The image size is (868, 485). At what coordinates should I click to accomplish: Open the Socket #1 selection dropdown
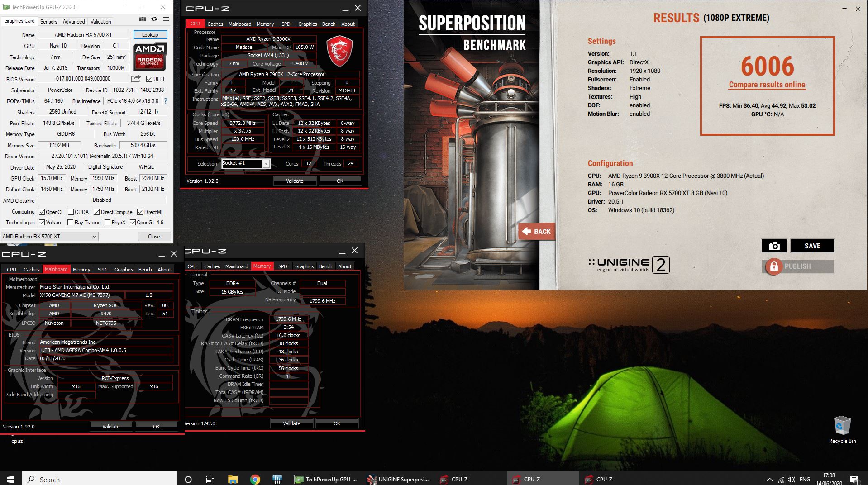tap(246, 163)
